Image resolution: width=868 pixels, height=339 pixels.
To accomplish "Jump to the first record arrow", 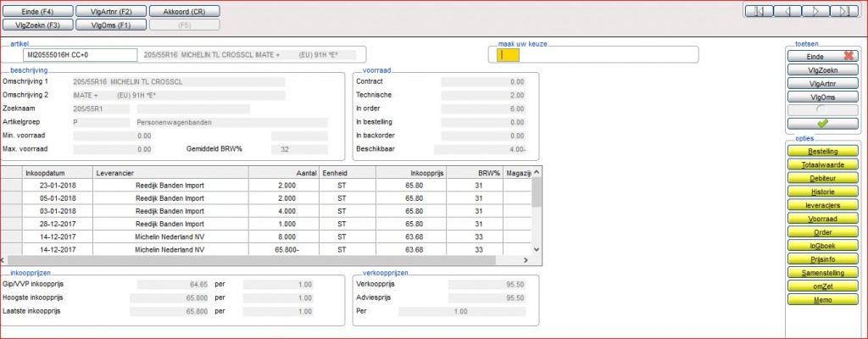I will (759, 11).
